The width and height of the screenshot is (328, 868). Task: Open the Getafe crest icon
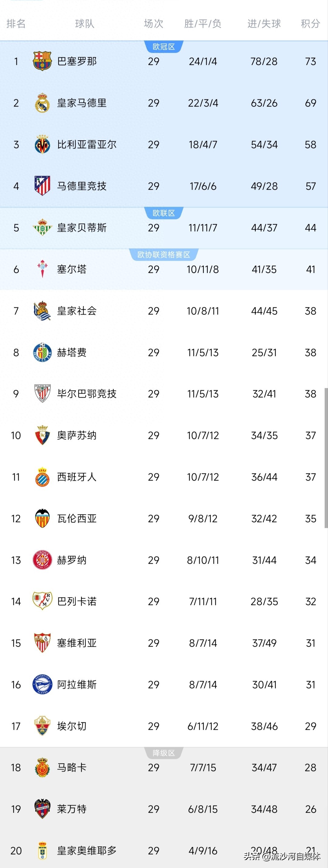click(42, 352)
